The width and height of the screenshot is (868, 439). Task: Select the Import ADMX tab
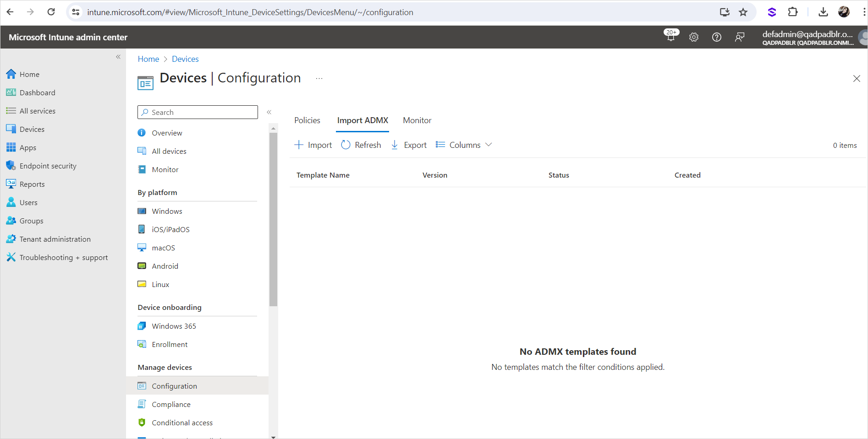pos(363,120)
